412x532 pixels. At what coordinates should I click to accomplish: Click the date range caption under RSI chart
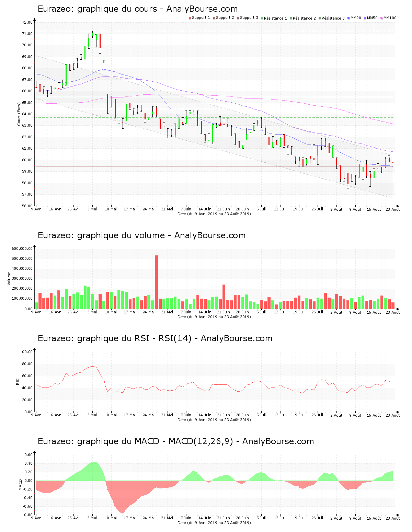pos(214,420)
